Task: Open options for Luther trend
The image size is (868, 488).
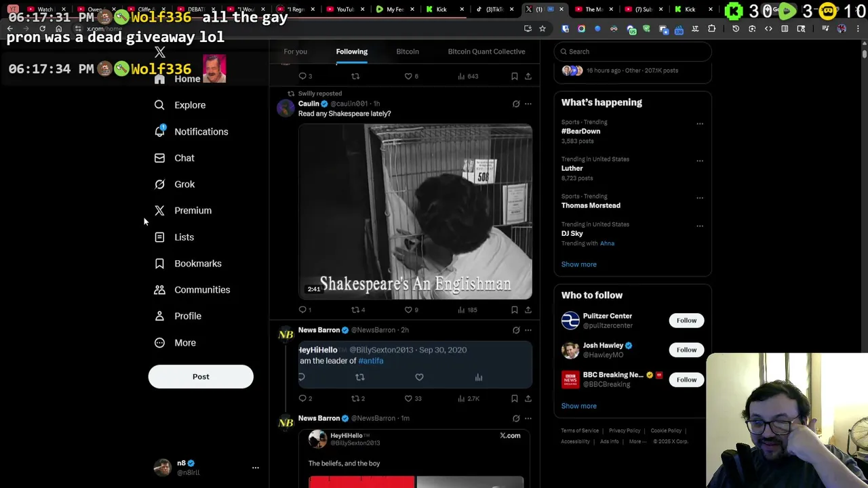Action: (x=700, y=161)
